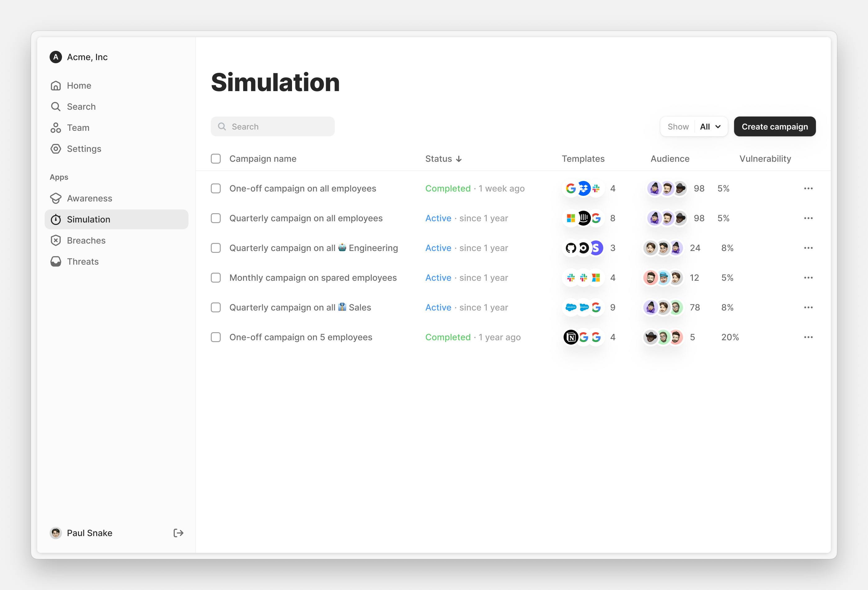
Task: Click the Settings menu item in sidebar
Action: (84, 149)
